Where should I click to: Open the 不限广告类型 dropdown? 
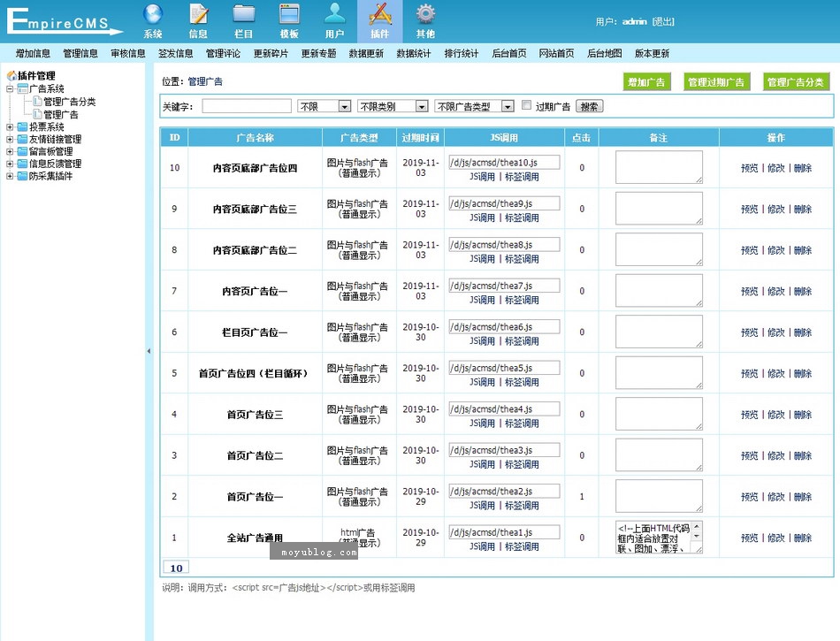click(x=474, y=107)
